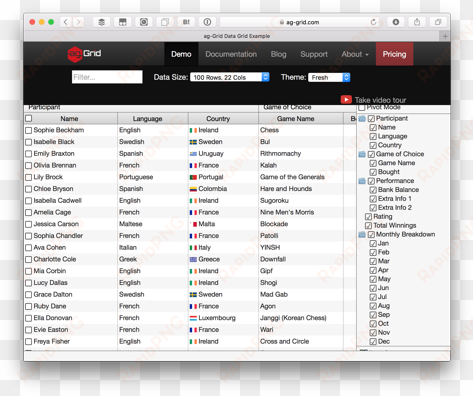This screenshot has height=396, width=473.
Task: Click the Take video tour link
Action: tap(380, 100)
